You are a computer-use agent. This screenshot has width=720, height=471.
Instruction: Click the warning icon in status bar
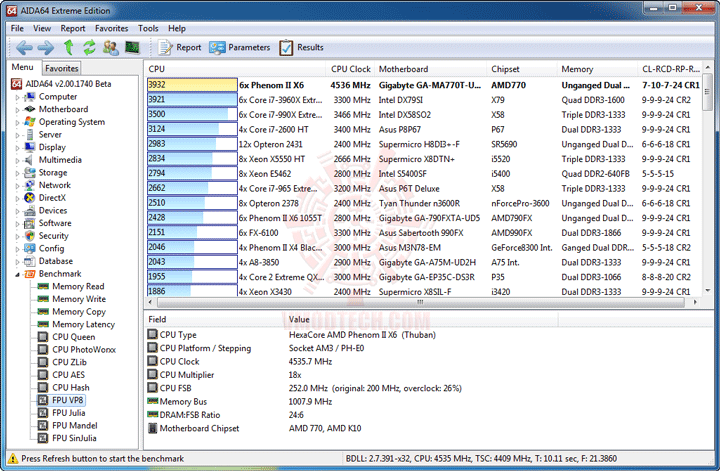click(13, 459)
